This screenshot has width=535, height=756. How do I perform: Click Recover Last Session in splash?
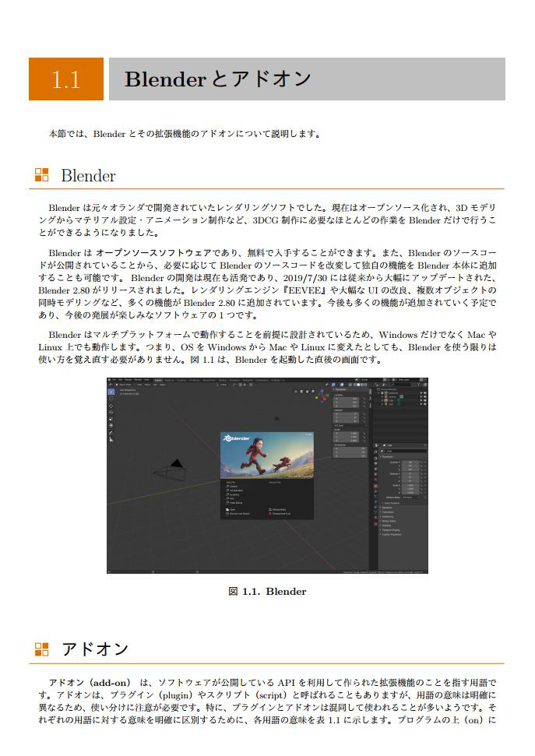pos(238,514)
